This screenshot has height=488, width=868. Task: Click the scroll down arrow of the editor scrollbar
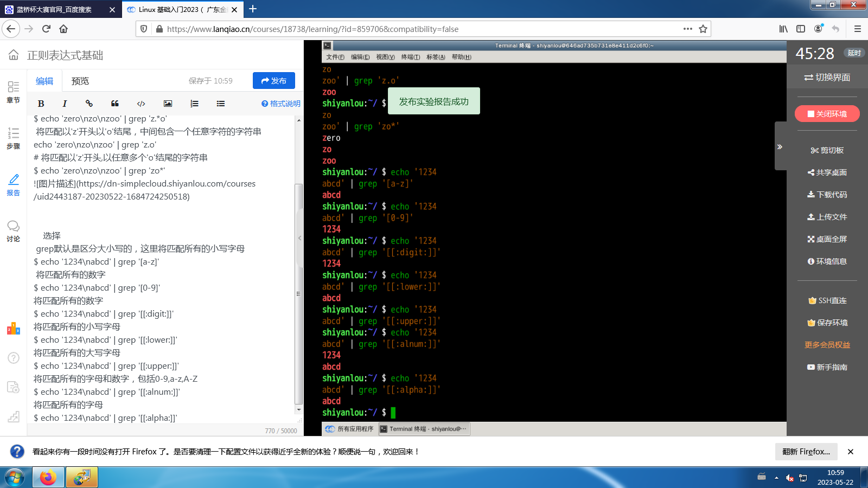coord(298,409)
